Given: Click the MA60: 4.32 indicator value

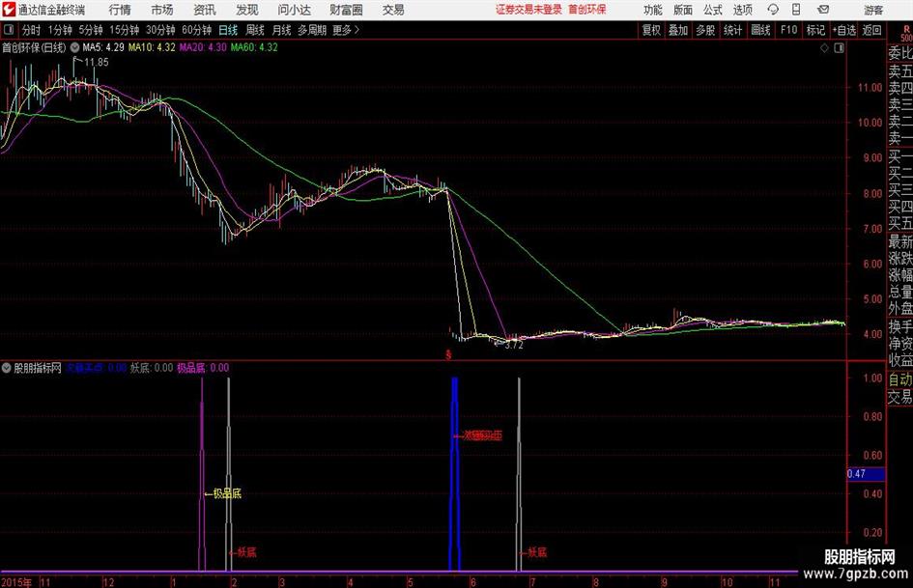Looking at the screenshot, I should click(254, 47).
